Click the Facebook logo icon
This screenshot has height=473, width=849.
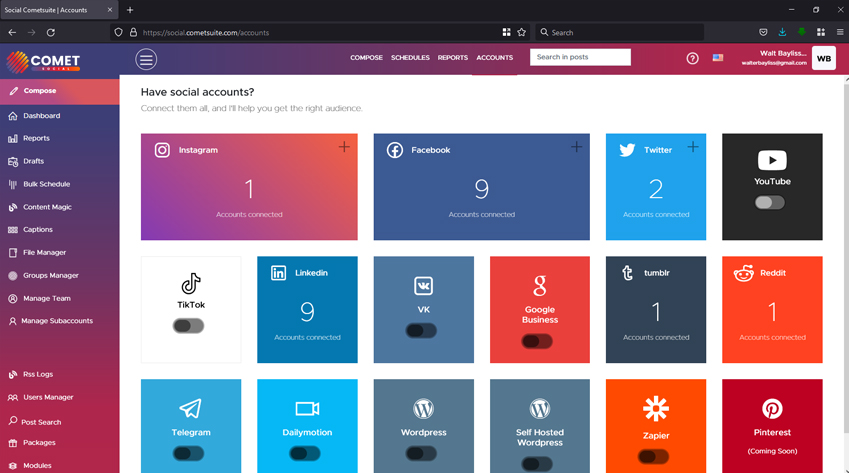pos(395,150)
